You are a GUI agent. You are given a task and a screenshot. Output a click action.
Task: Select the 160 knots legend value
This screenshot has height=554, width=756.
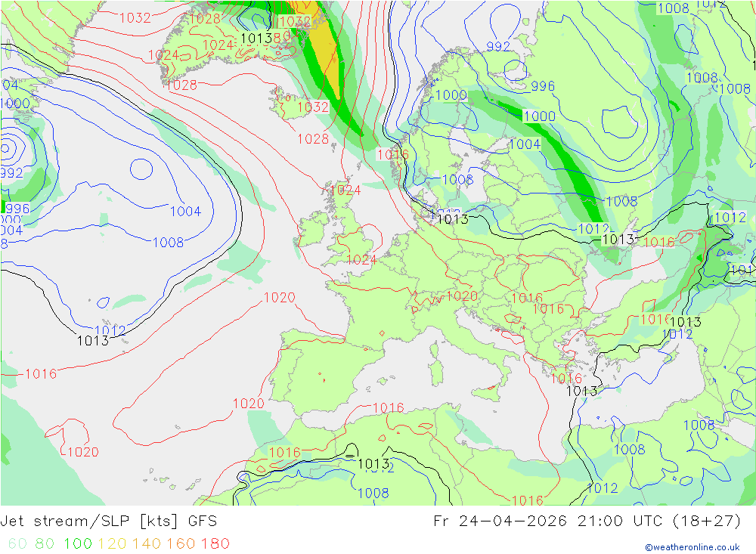coord(181,543)
